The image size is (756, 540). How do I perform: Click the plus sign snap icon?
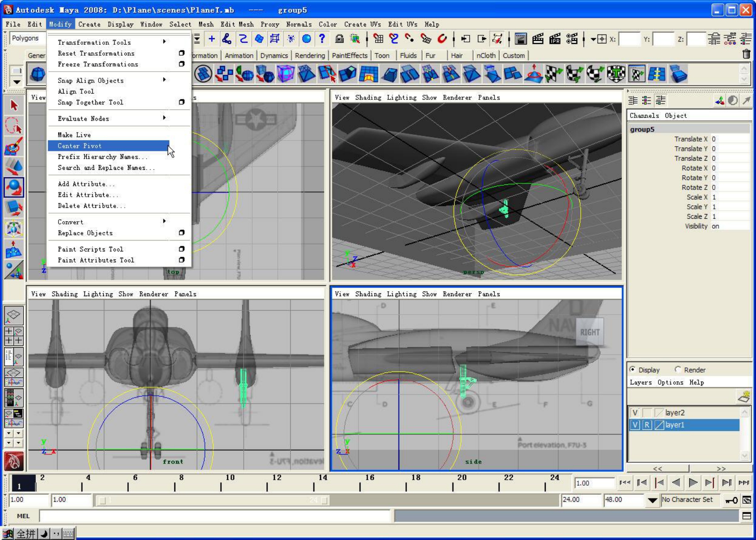click(212, 39)
